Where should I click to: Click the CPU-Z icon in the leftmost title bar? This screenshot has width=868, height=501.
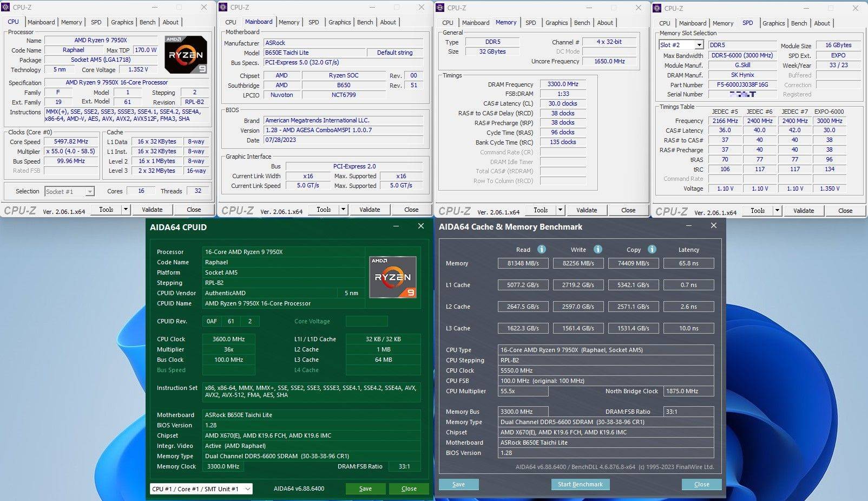coord(5,8)
